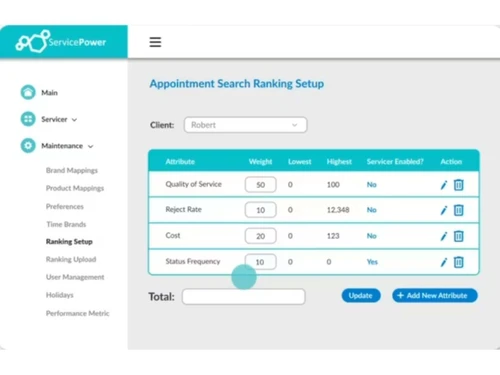
Task: Click the Update button
Action: [x=361, y=296]
